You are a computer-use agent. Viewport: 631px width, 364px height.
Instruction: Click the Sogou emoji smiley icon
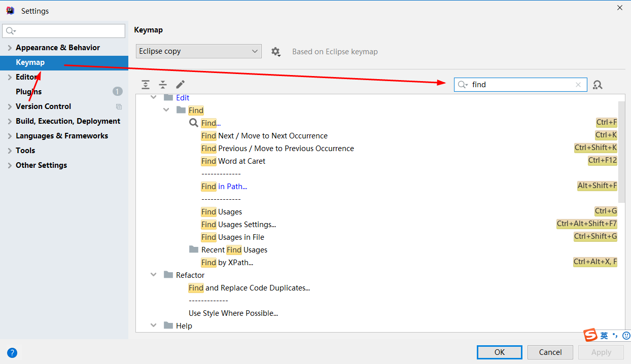(x=626, y=336)
